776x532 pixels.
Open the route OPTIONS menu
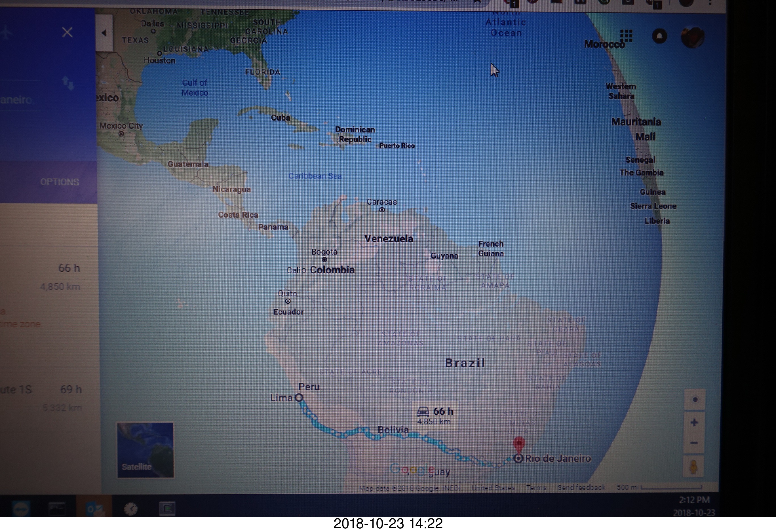[60, 182]
